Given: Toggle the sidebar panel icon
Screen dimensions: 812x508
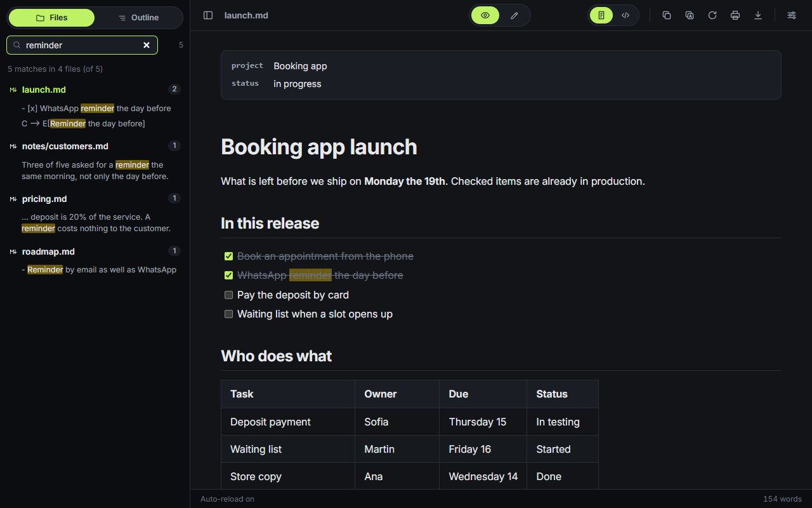Looking at the screenshot, I should 208,15.
